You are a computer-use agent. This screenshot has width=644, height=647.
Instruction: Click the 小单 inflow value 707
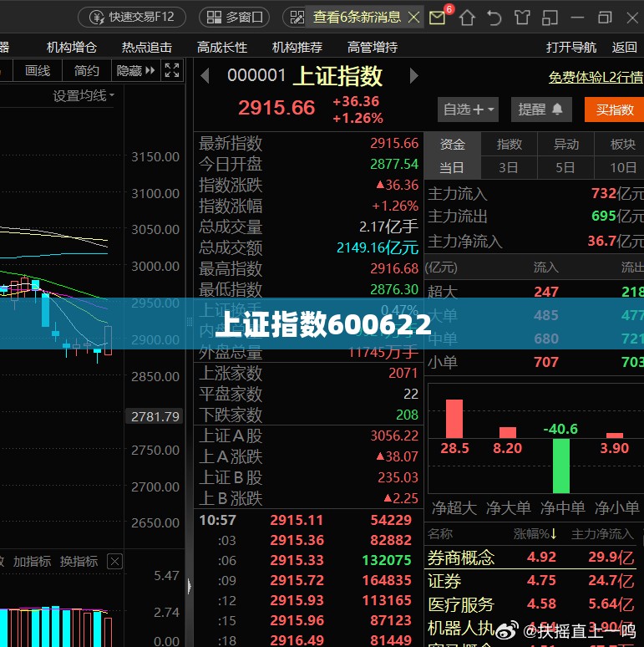[x=546, y=362]
